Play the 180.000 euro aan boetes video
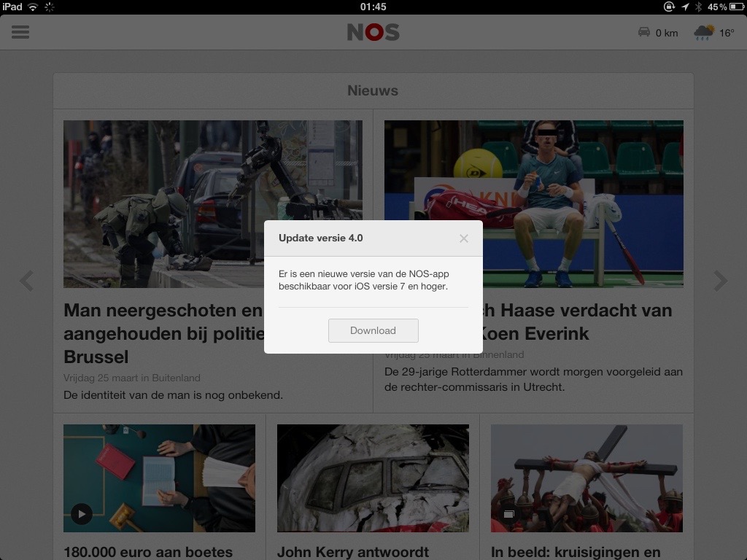Viewport: 747px width, 560px height. (x=82, y=514)
